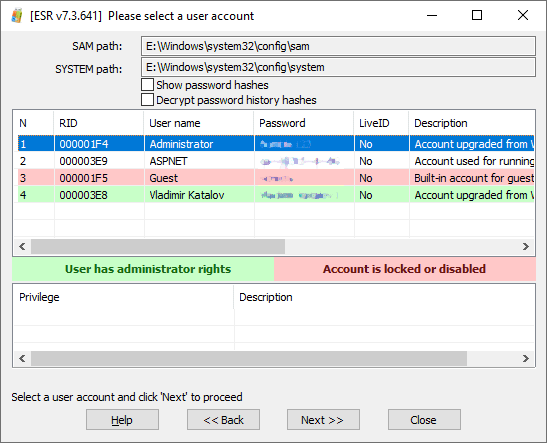Click 'Account is locked or disabled' legend
547x443 pixels.
[x=405, y=269]
